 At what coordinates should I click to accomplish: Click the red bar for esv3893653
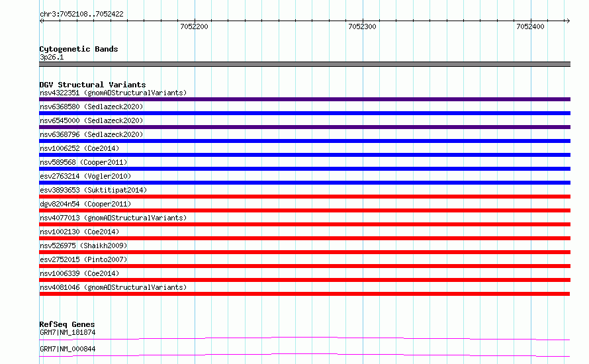(x=304, y=197)
